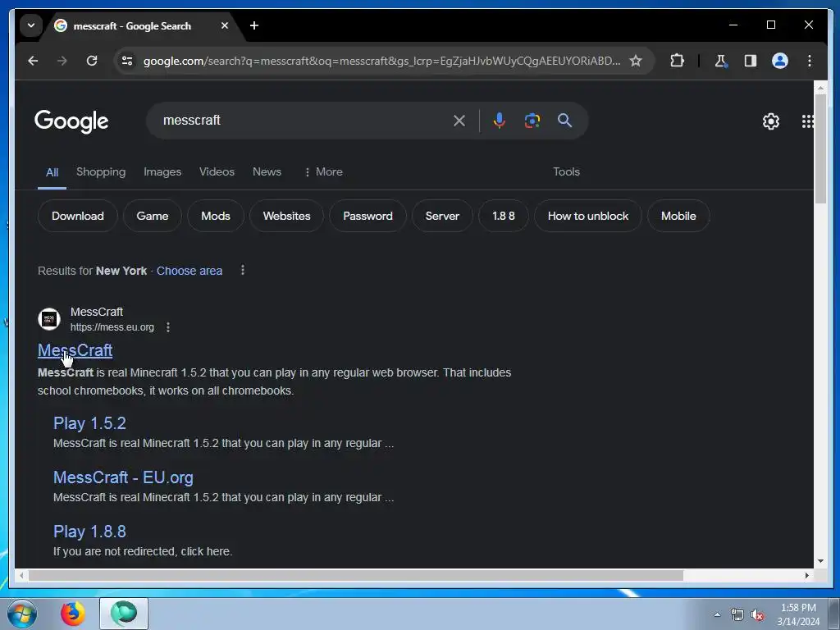Open Extensions puzzle icon
This screenshot has width=840, height=630.
click(x=677, y=61)
